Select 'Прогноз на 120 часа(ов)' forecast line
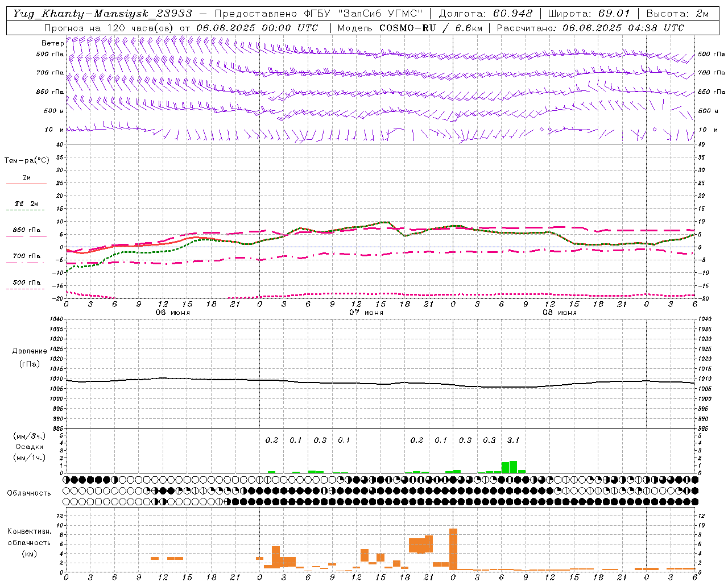Image resolution: width=728 pixels, height=582 pixels. tap(109, 28)
